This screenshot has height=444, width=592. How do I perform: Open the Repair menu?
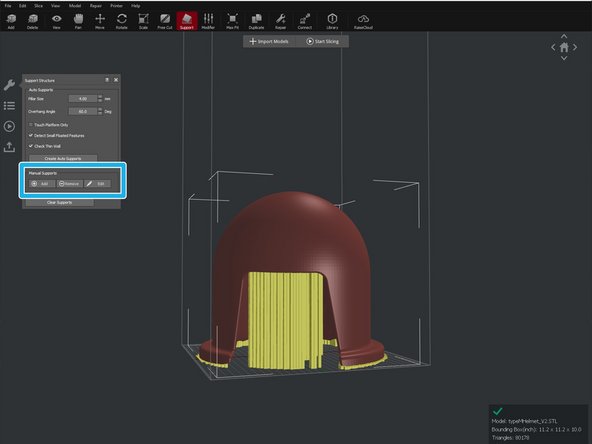96,6
